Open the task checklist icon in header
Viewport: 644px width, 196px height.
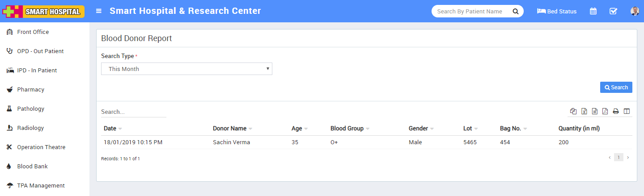(613, 11)
